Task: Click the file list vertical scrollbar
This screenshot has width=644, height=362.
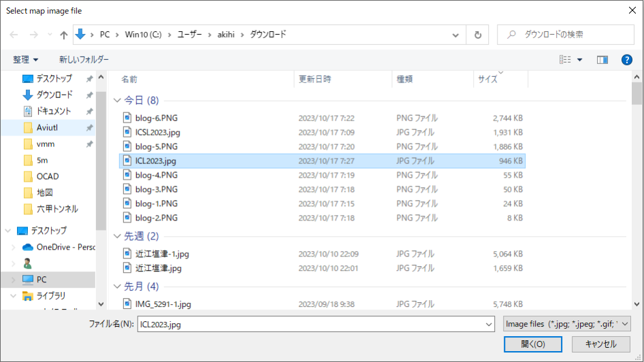Action: click(637, 191)
